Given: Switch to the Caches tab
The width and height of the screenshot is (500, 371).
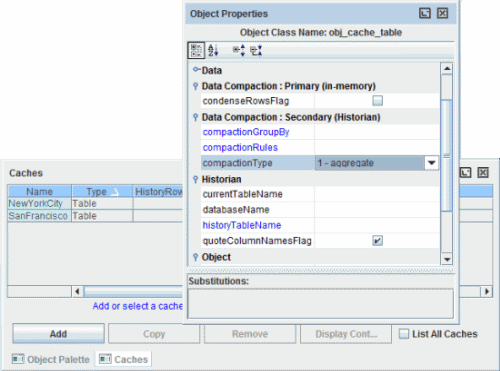Looking at the screenshot, I should (124, 359).
